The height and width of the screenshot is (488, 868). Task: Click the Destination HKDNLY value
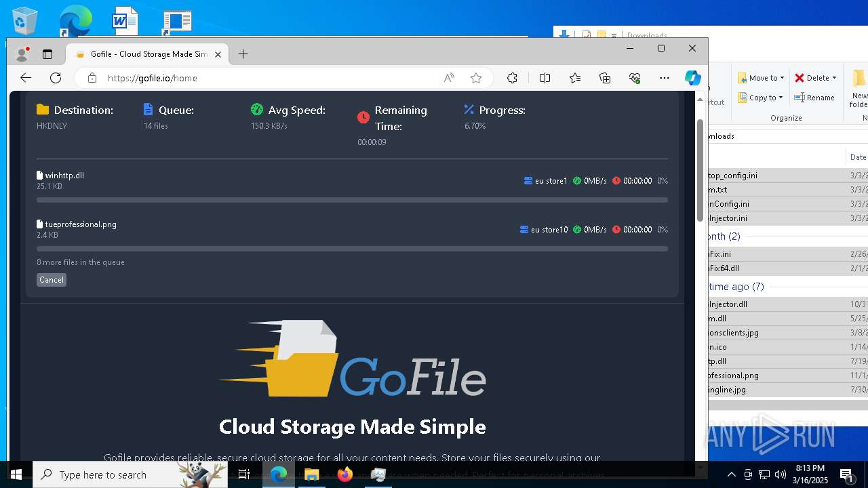click(x=52, y=126)
